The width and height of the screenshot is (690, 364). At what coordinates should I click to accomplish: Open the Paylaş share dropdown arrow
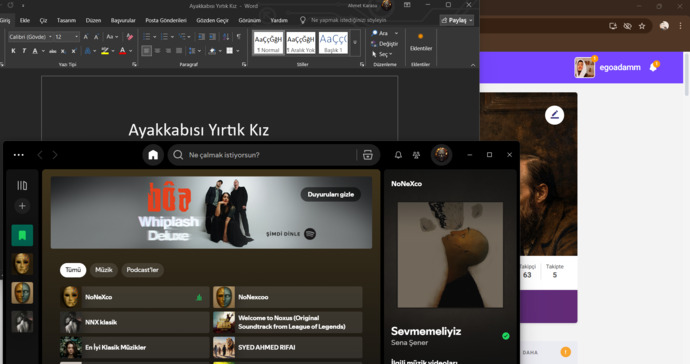(x=470, y=20)
